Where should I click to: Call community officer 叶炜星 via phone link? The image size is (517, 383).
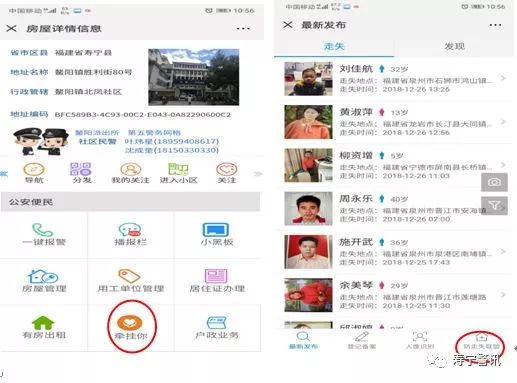[x=171, y=141]
